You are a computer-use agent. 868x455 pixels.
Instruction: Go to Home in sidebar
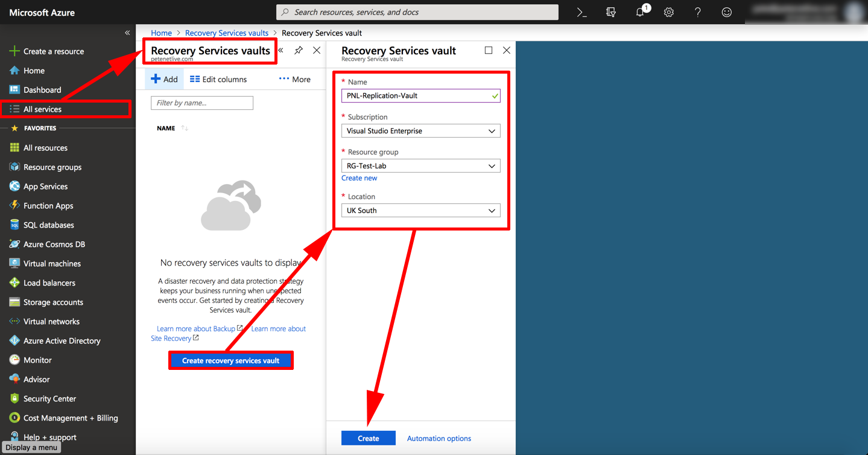point(34,71)
